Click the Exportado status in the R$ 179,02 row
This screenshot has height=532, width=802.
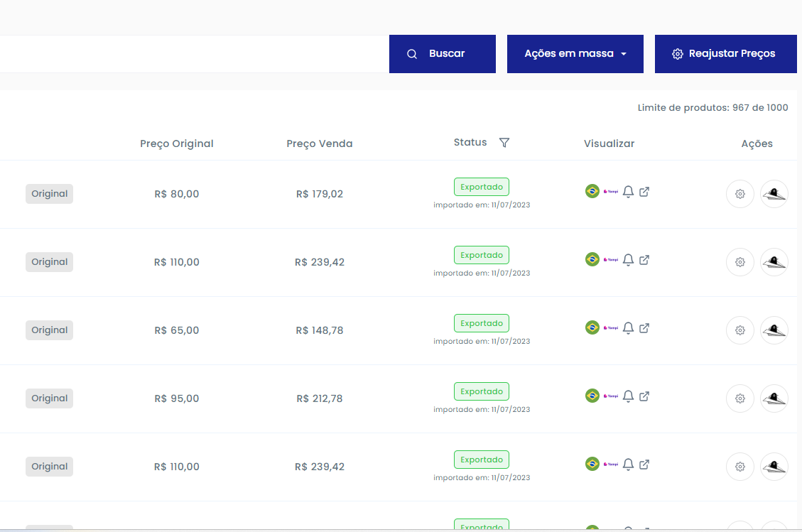point(482,187)
